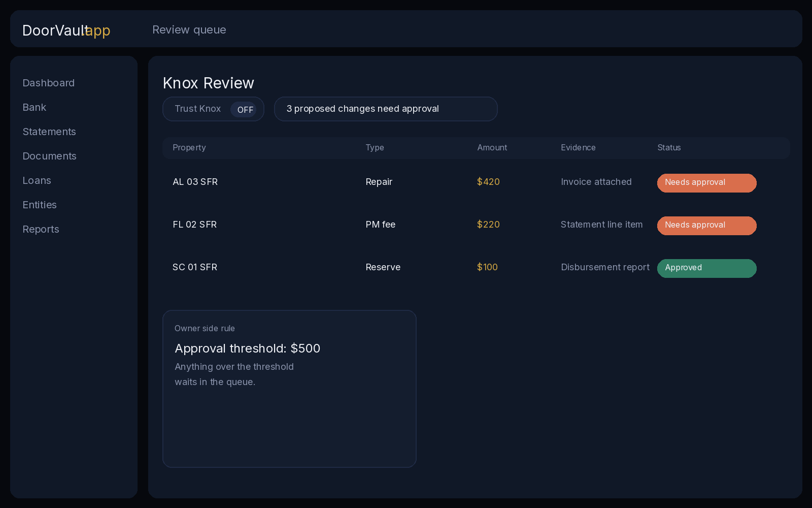The width and height of the screenshot is (812, 508).
Task: Open the Statement line item evidence
Action: [x=602, y=225]
